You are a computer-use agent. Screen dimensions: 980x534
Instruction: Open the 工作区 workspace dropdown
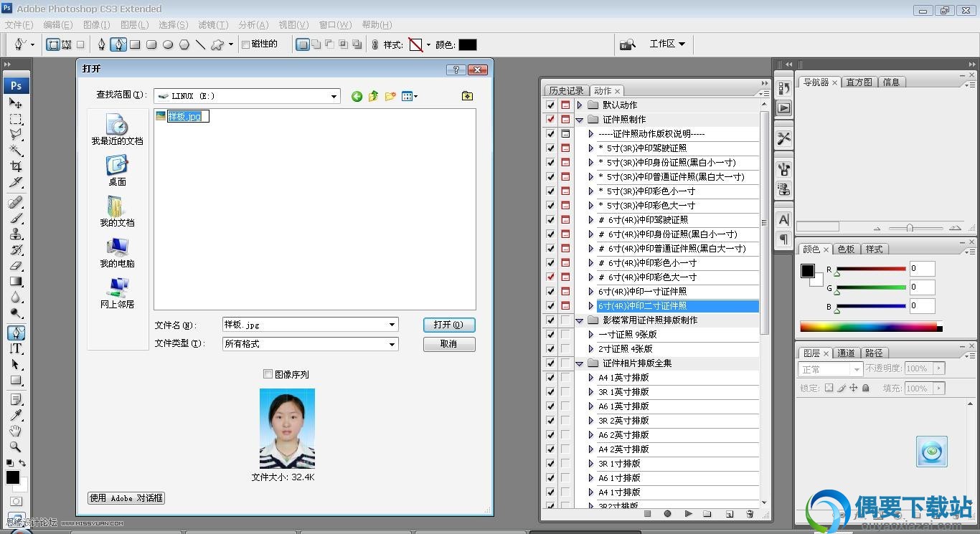click(667, 44)
